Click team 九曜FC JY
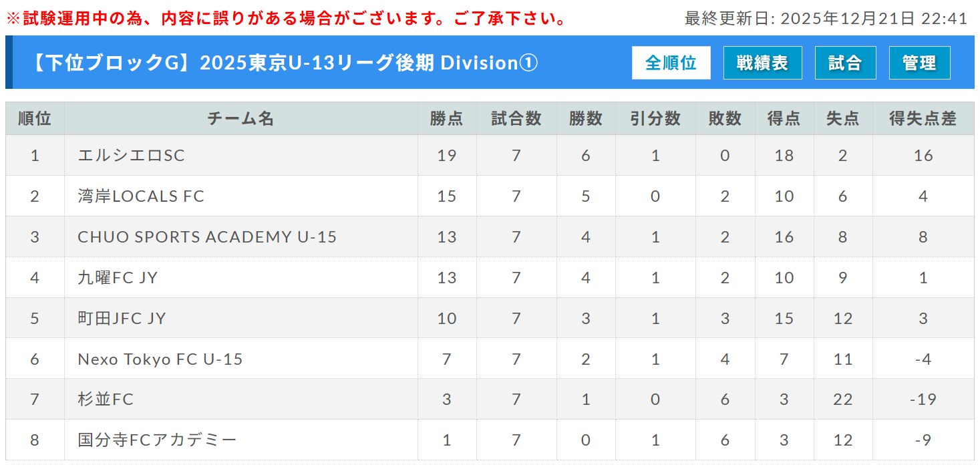The image size is (980, 473). (118, 278)
